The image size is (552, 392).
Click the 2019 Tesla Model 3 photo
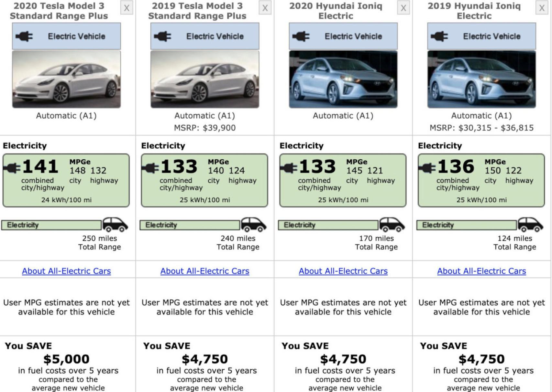tap(205, 79)
